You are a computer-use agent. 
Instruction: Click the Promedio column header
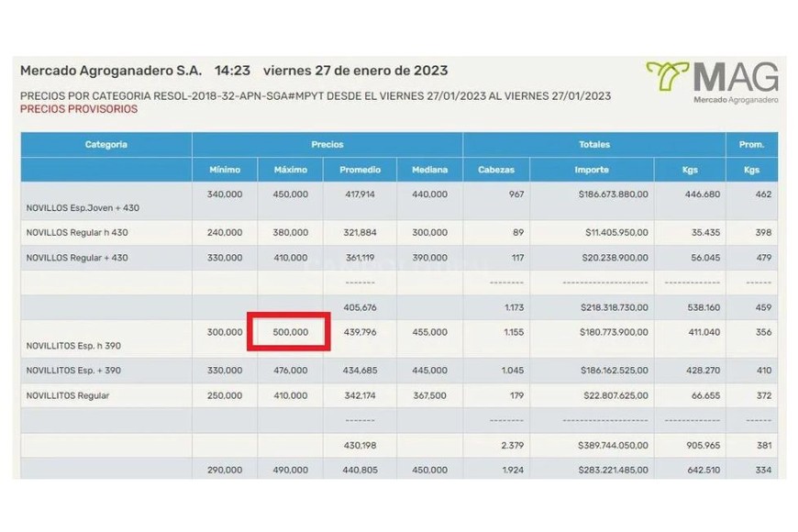360,170
